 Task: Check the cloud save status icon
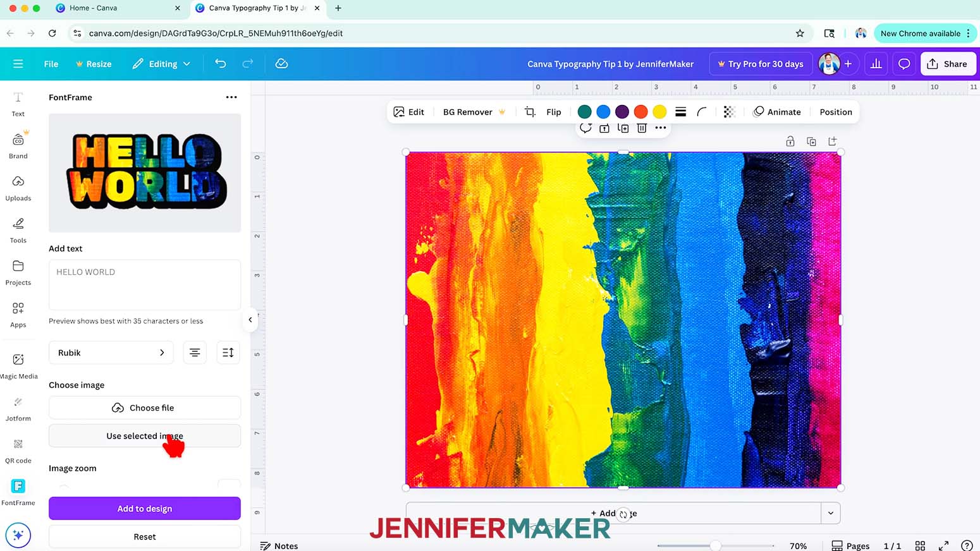pos(281,63)
